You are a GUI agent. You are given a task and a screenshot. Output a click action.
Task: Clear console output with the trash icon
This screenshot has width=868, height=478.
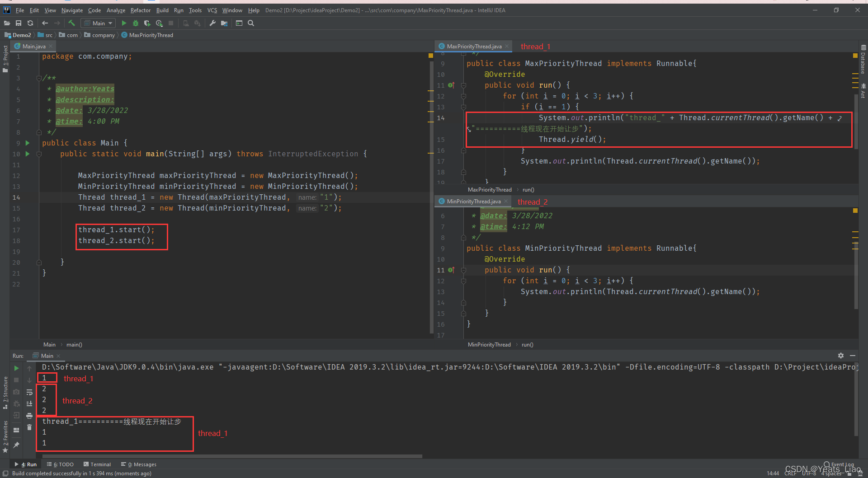coord(29,427)
